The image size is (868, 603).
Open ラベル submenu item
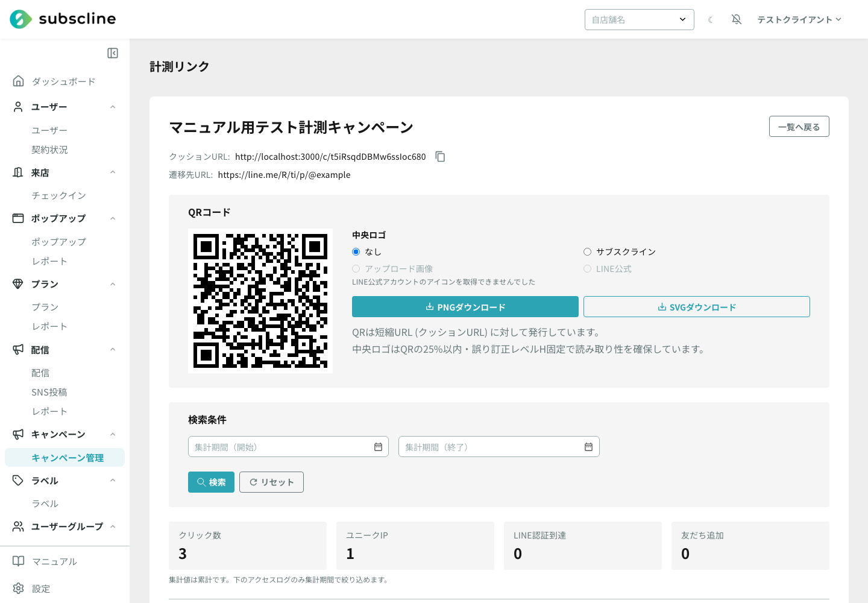pyautogui.click(x=45, y=504)
